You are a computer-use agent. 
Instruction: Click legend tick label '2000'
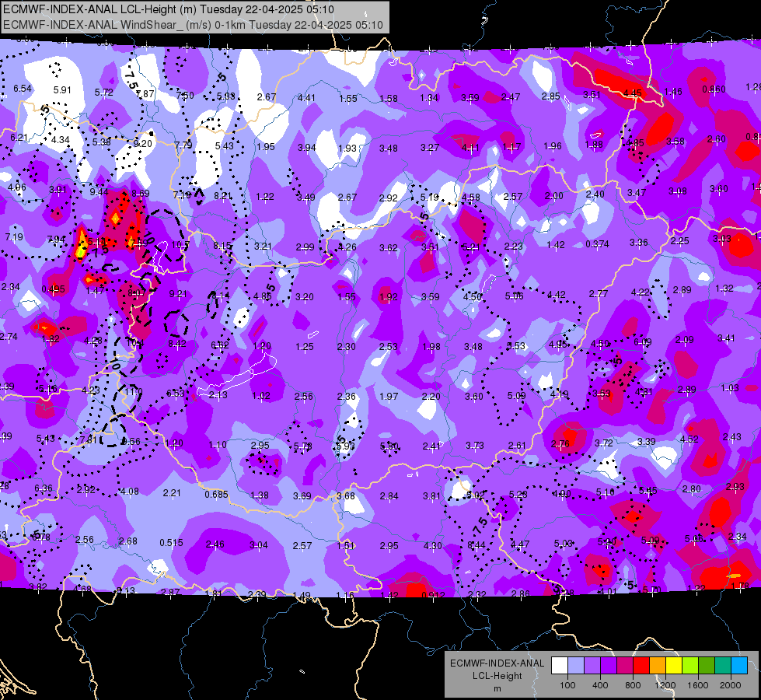pyautogui.click(x=731, y=685)
